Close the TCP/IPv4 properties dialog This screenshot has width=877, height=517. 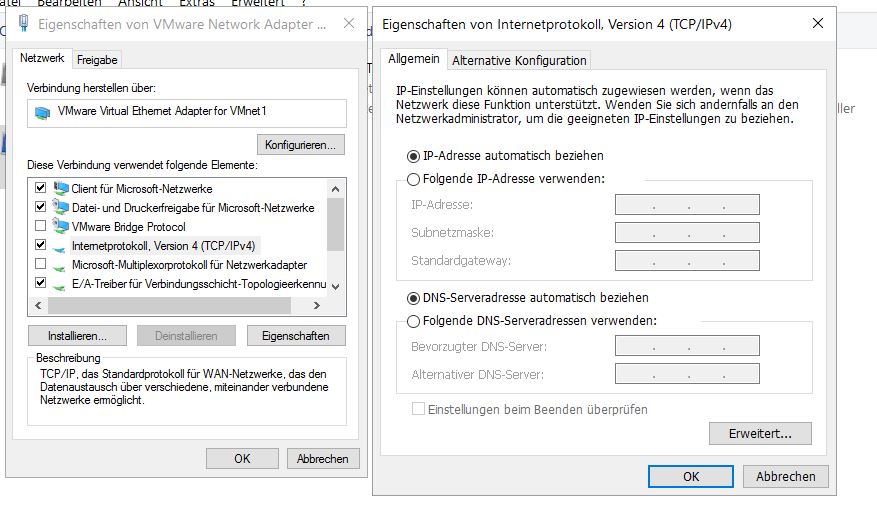pyautogui.click(x=818, y=24)
